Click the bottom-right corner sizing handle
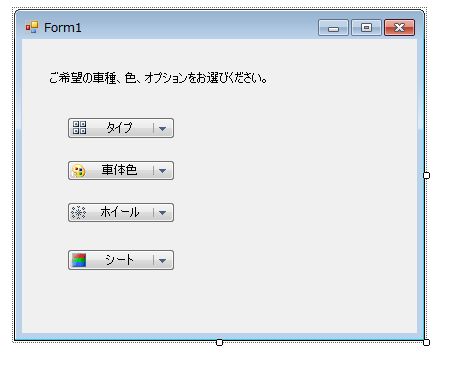Screen dimensions: 459x381 pos(426,342)
